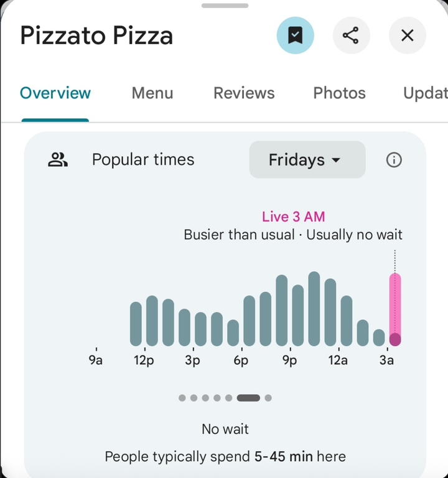The width and height of the screenshot is (448, 478).
Task: Tap the last day pagination dot
Action: [x=268, y=398]
